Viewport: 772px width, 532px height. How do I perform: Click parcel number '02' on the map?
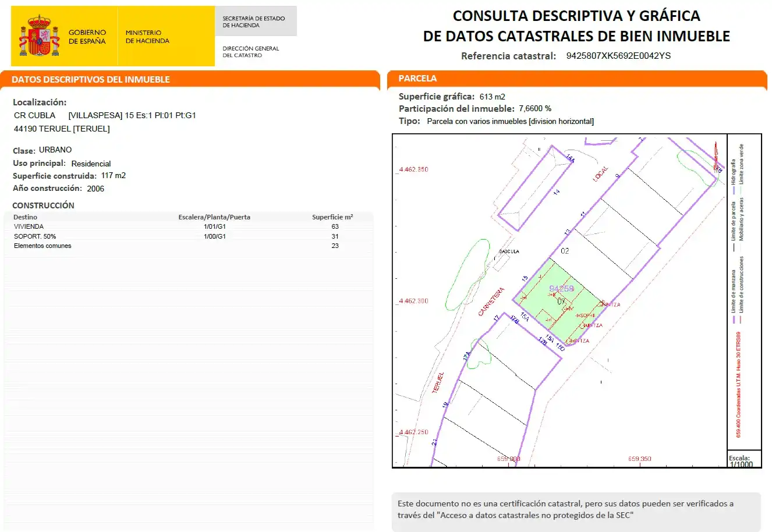pyautogui.click(x=565, y=251)
